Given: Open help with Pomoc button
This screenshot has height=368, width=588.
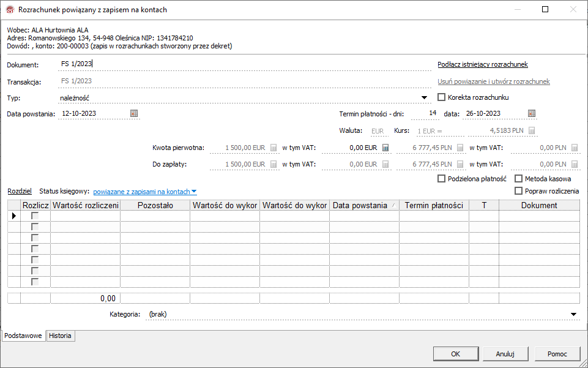Looking at the screenshot, I should pyautogui.click(x=557, y=354).
